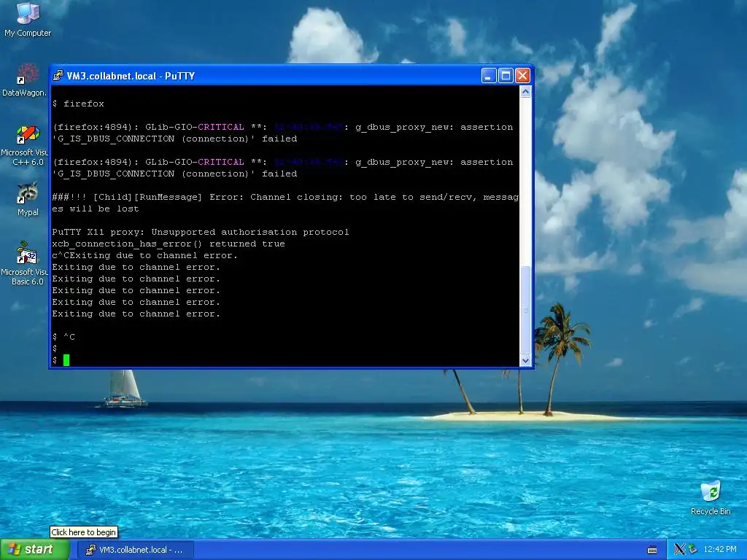Click the 'Click here to begin' tooltip
Screen dimensions: 747x560
pyautogui.click(x=83, y=532)
